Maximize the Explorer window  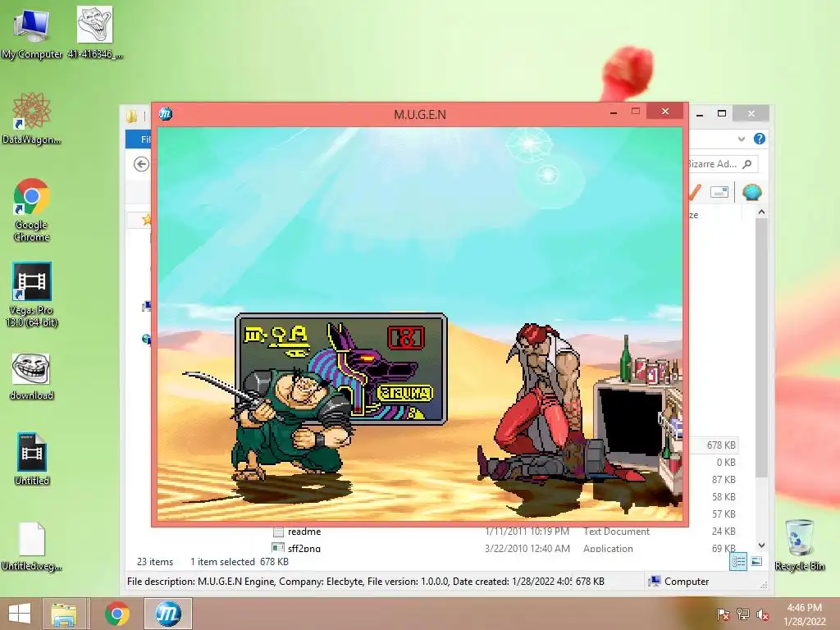point(722,113)
